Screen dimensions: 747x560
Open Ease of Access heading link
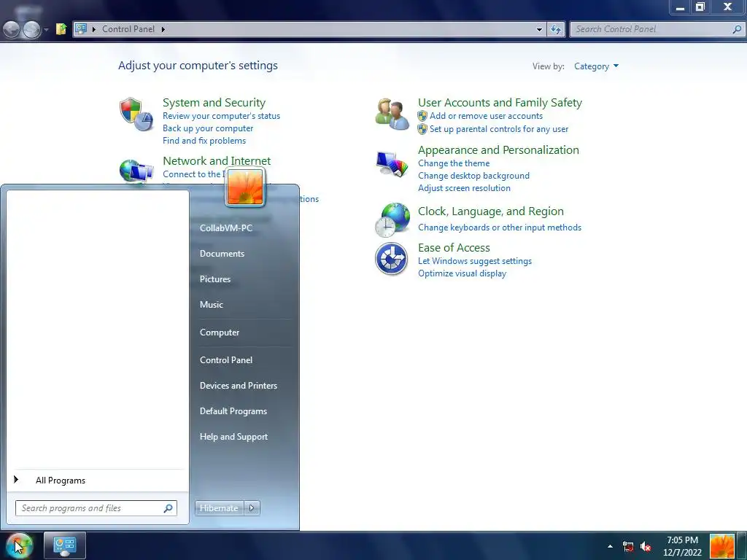454,248
